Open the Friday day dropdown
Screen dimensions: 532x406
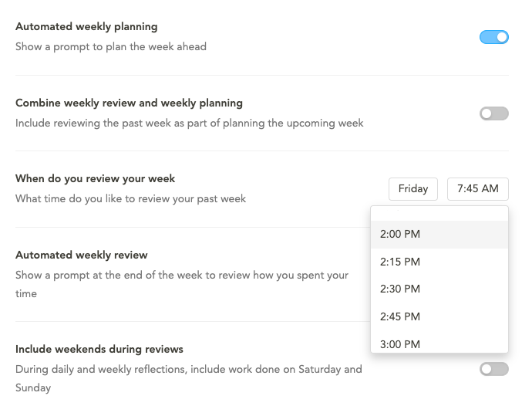pos(413,188)
